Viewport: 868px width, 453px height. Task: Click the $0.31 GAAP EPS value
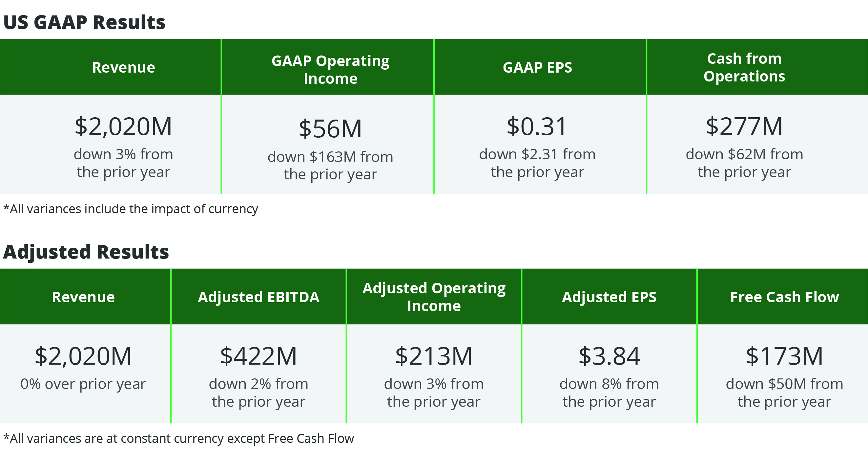[x=536, y=127]
